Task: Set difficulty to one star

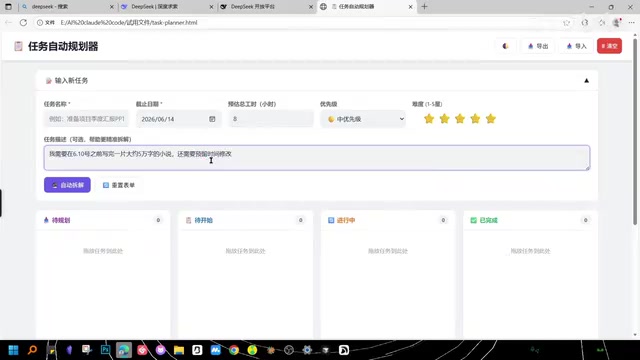Action: (429, 119)
